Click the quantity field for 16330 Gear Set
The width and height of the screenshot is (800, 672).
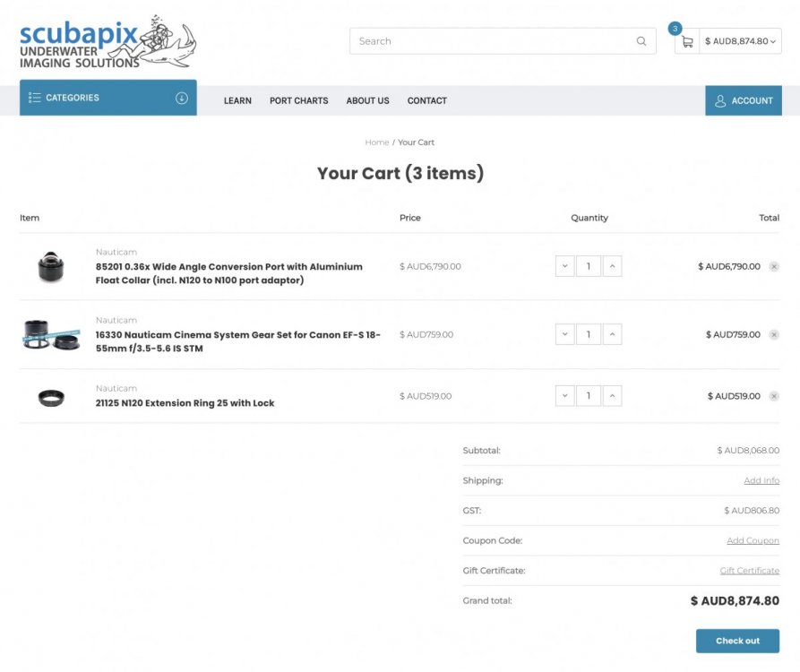tap(589, 334)
